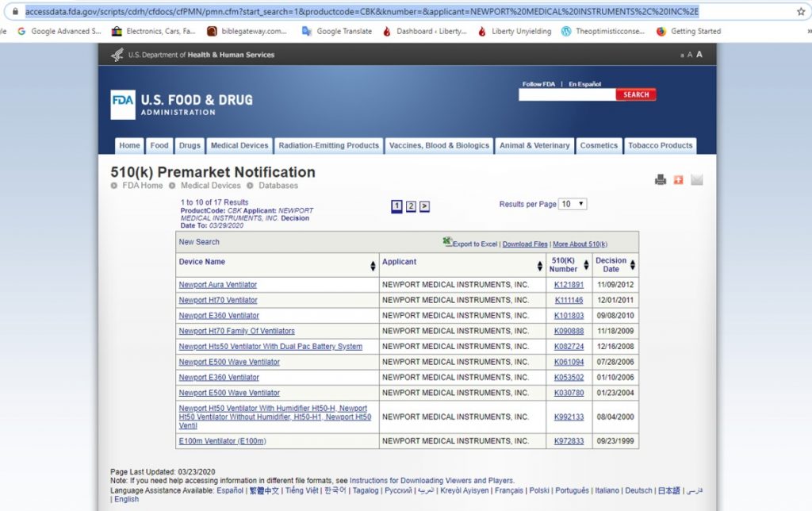Open the Animal & Veterinary tab

(x=534, y=146)
